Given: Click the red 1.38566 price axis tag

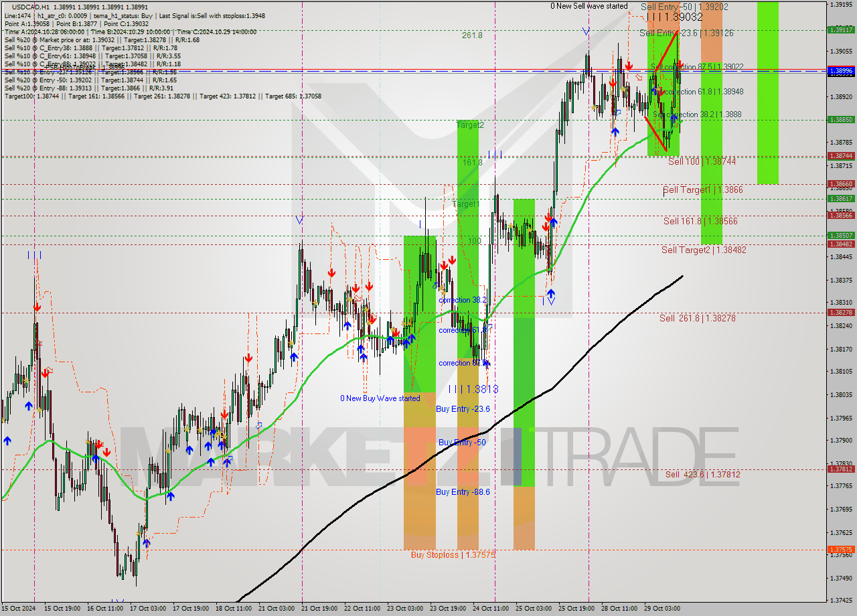Looking at the screenshot, I should 841,215.
